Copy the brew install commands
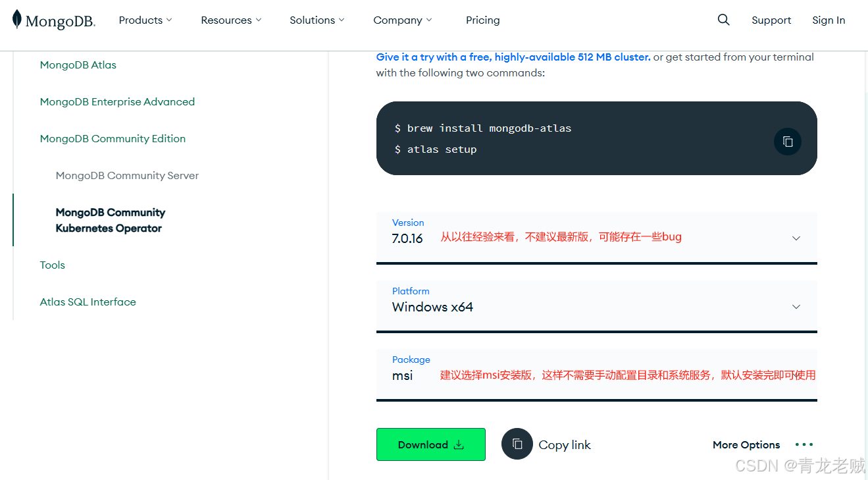868x480 pixels. 788,142
